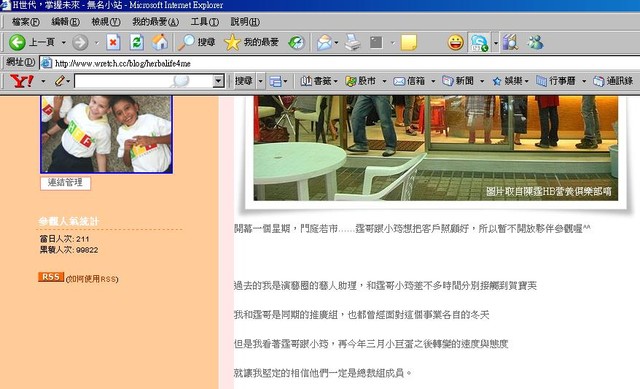This screenshot has height=389, width=640.
Task: Stop page loading with the red X icon
Action: (x=113, y=42)
